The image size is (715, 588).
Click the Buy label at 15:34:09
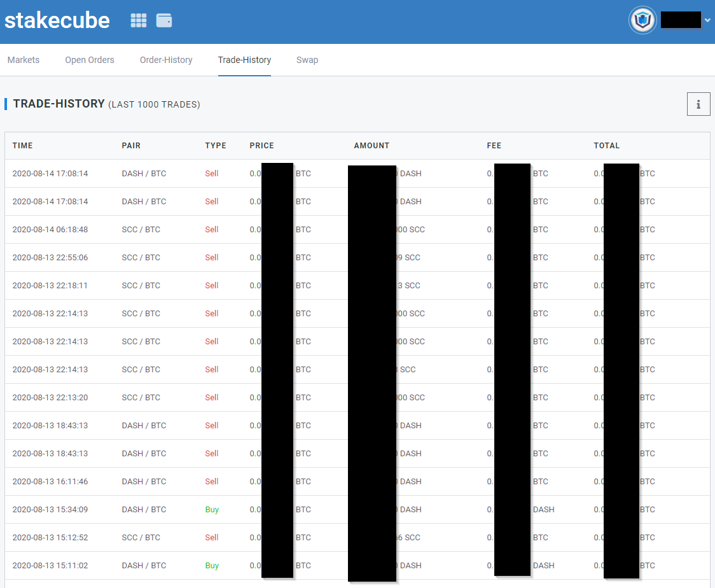tap(212, 510)
